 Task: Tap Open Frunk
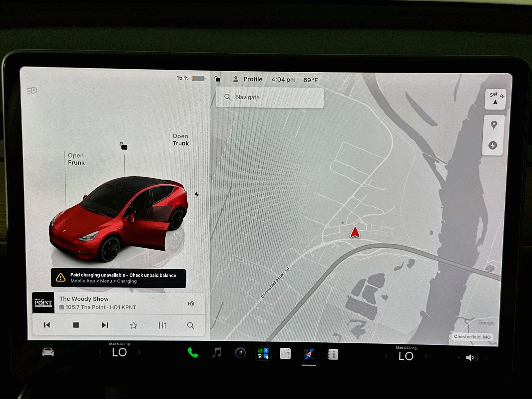(x=76, y=159)
